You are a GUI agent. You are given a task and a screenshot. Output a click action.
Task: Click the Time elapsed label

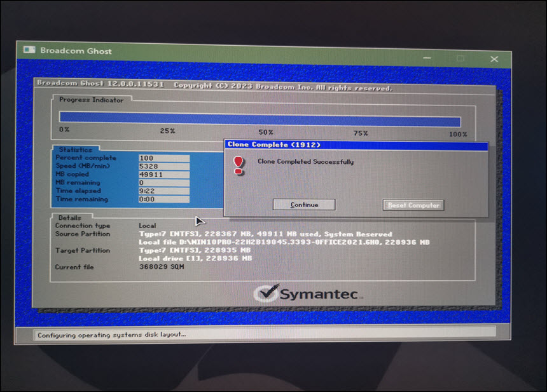78,191
